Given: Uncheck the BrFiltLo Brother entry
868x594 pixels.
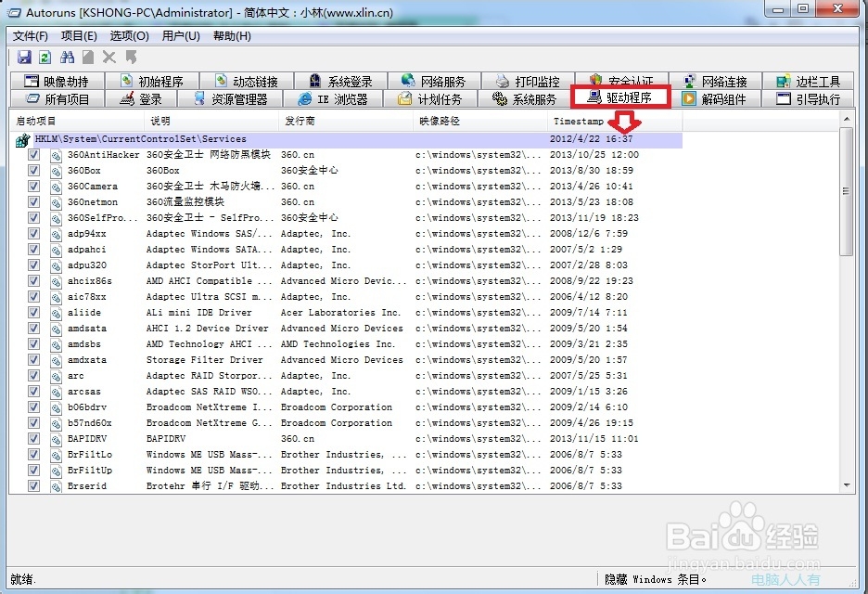Looking at the screenshot, I should (33, 455).
